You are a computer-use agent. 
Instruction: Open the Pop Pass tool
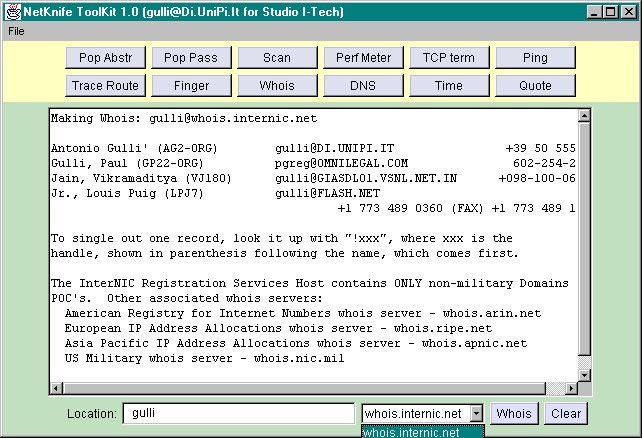point(191,58)
